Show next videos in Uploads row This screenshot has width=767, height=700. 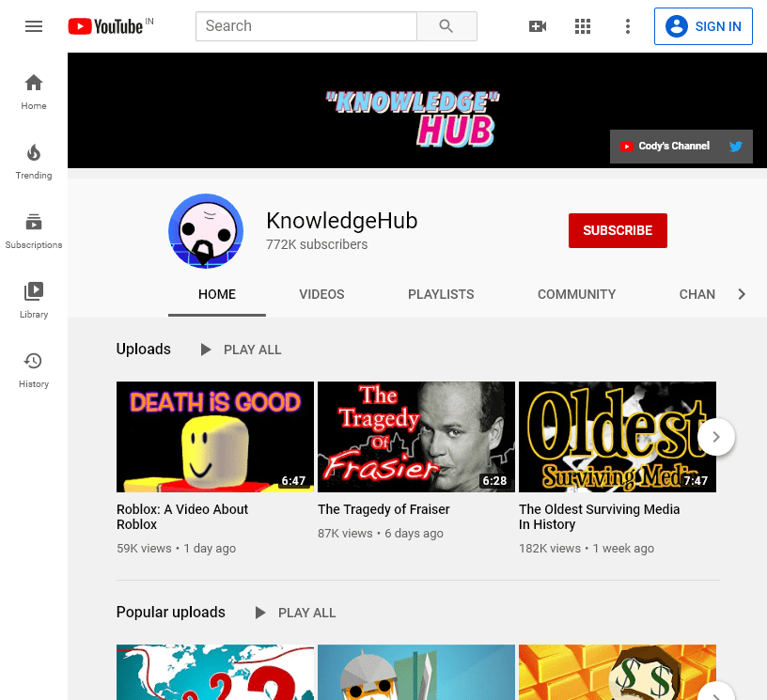(x=716, y=437)
